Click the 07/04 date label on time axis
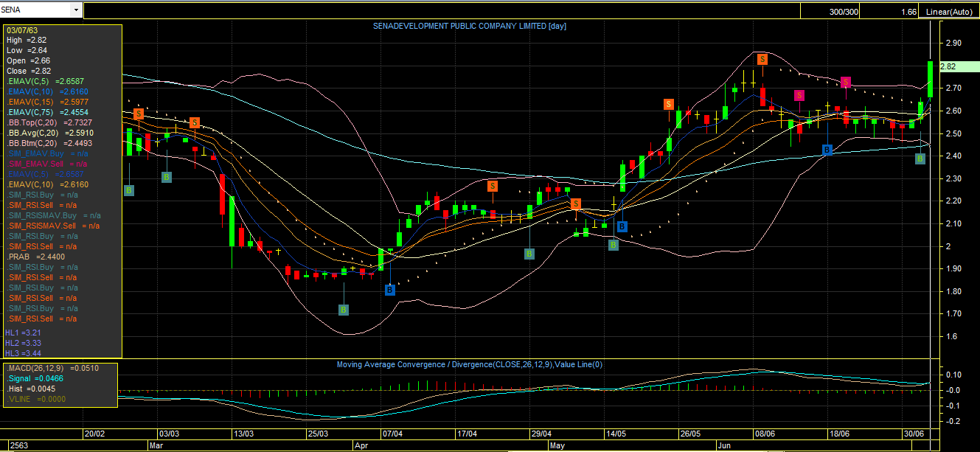This screenshot has height=452, width=980. point(392,434)
